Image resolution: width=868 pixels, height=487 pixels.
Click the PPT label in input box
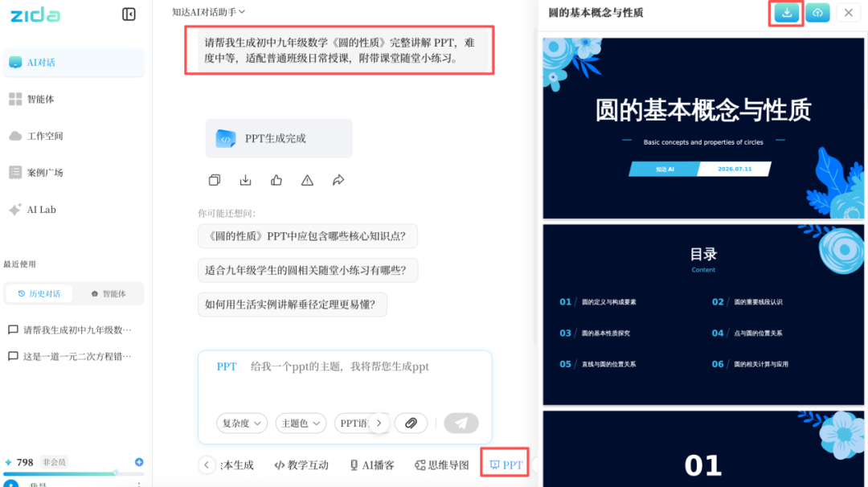(227, 366)
